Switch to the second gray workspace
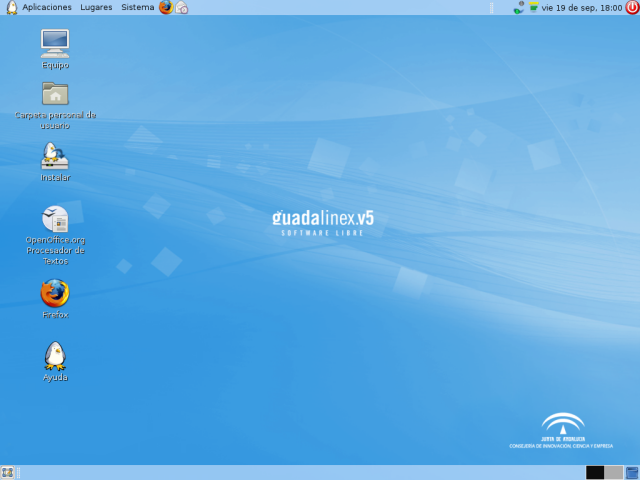Image resolution: width=640 pixels, height=480 pixels. pyautogui.click(x=613, y=472)
